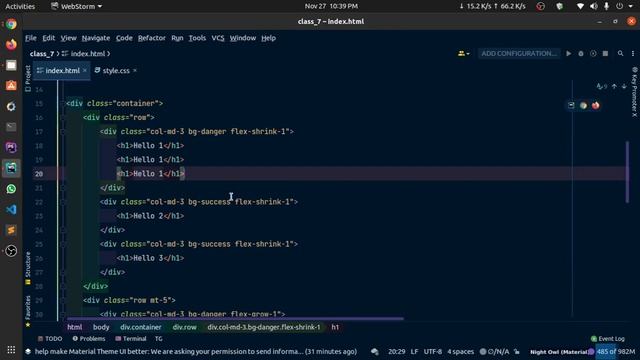
Task: Open the Refactor menu
Action: [x=151, y=38]
